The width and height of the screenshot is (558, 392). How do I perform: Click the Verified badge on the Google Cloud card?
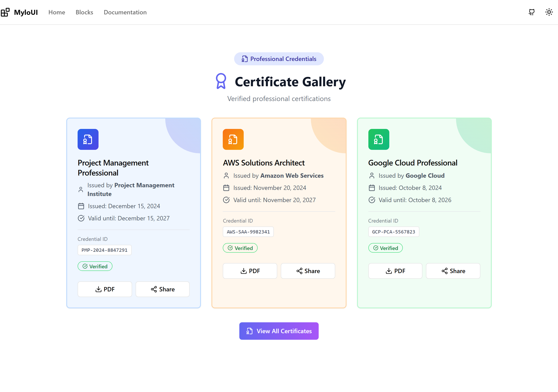pyautogui.click(x=385, y=248)
